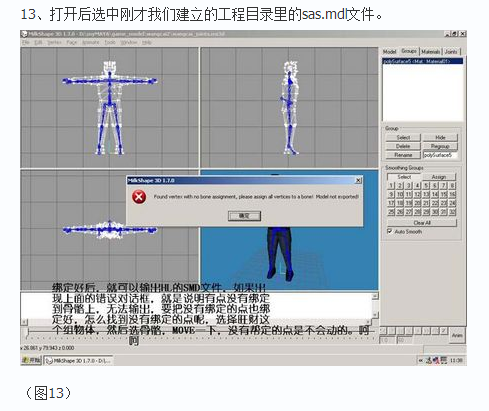Click the front view skeleton viewport
Screen dimensions: 489x411
[110, 107]
